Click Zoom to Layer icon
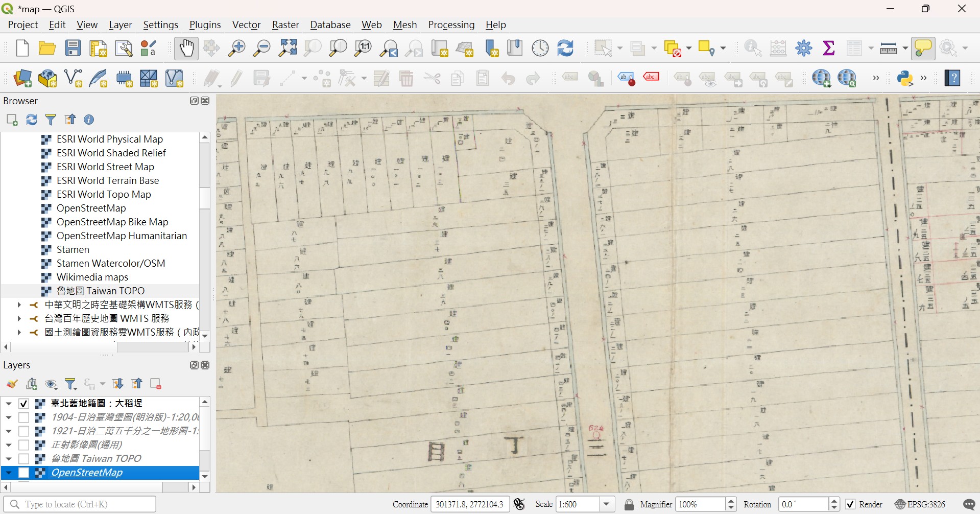 coord(338,48)
